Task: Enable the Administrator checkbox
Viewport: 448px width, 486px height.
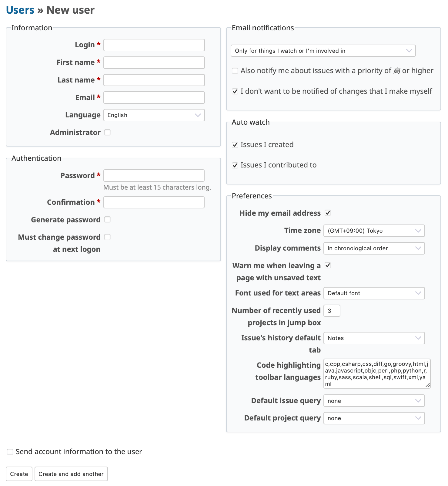Action: point(108,133)
